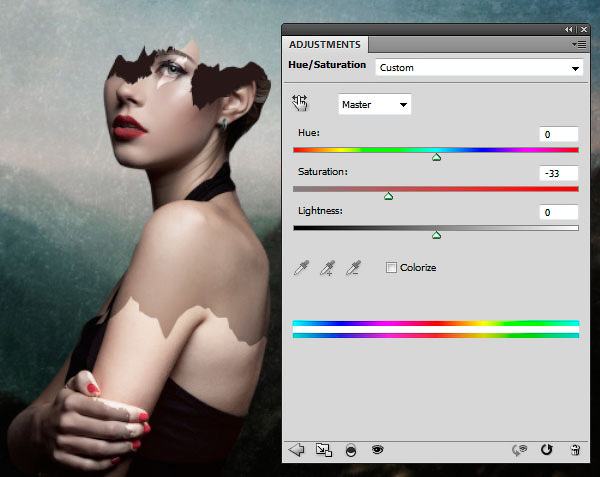Clip adjustment to layer icon
The image size is (600, 477).
tap(351, 450)
